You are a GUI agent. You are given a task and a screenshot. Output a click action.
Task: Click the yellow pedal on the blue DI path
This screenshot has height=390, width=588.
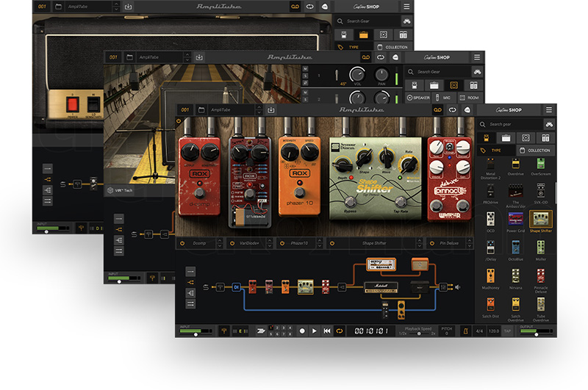(x=401, y=309)
